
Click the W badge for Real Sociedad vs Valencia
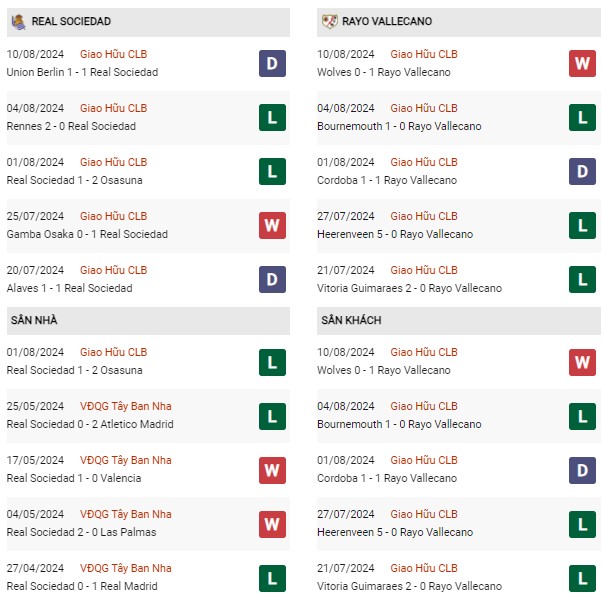coord(272,470)
